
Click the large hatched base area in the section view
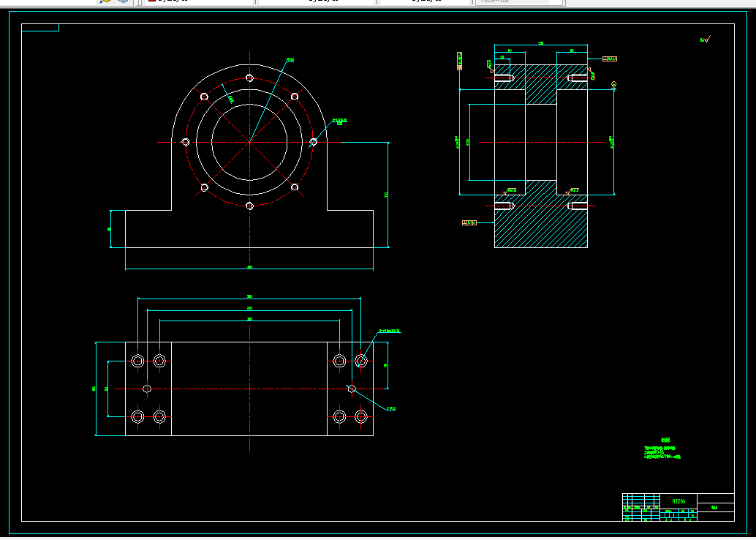pos(541,228)
